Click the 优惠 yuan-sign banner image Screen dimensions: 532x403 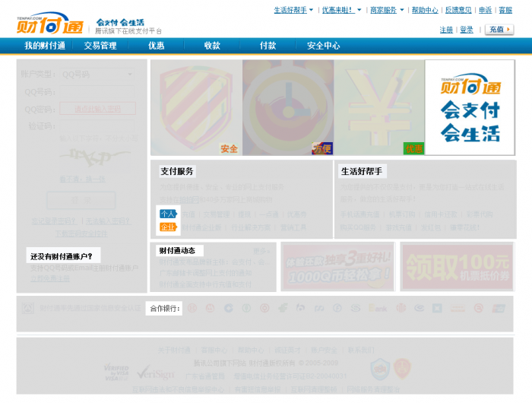click(x=379, y=108)
